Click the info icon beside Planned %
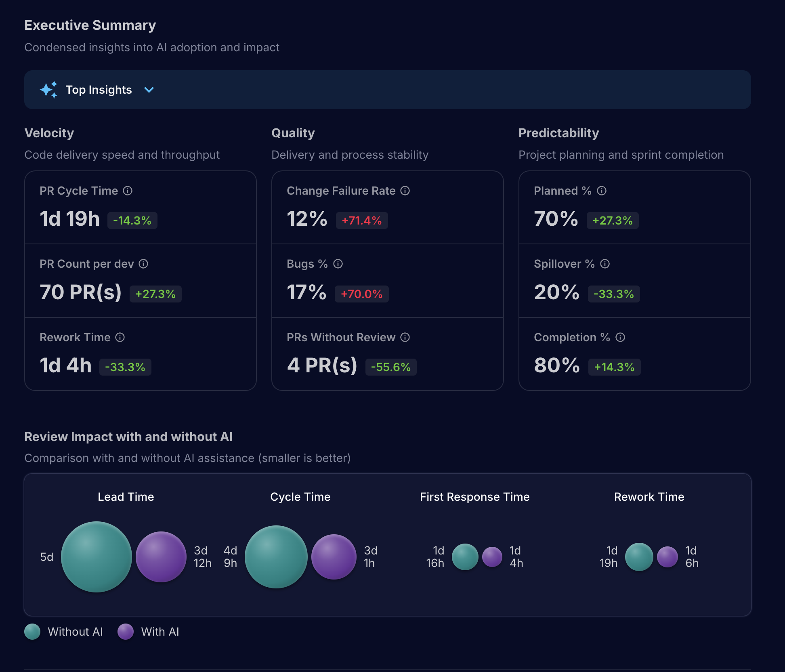785x672 pixels. click(x=602, y=191)
